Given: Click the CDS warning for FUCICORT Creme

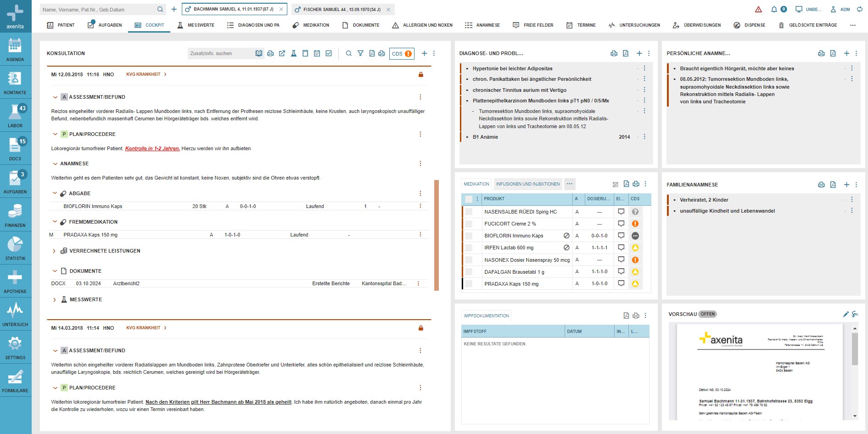Looking at the screenshot, I should click(x=635, y=224).
